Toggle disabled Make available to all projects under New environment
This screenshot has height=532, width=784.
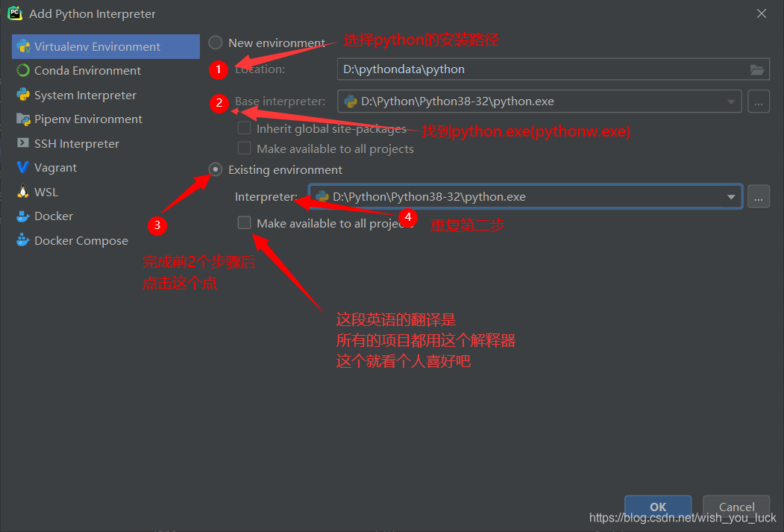point(244,148)
